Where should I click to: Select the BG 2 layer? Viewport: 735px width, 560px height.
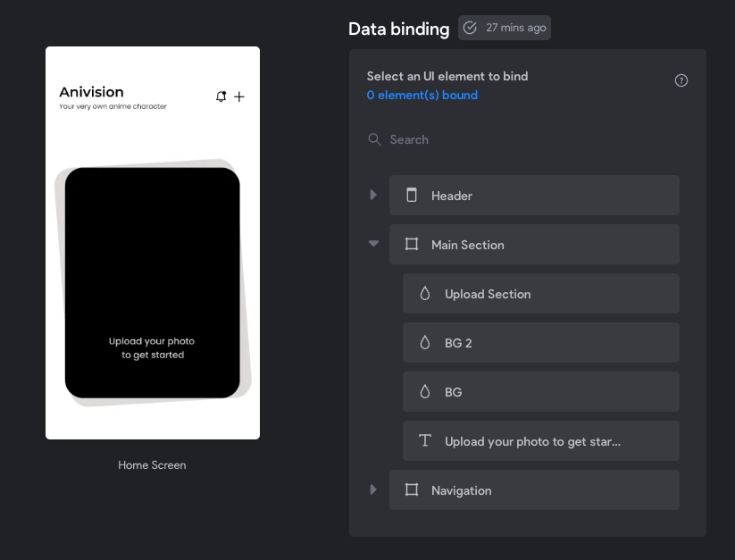click(x=541, y=343)
